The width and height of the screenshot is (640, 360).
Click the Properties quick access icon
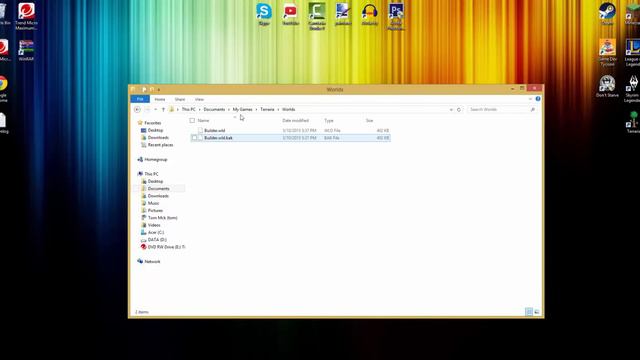[x=144, y=89]
